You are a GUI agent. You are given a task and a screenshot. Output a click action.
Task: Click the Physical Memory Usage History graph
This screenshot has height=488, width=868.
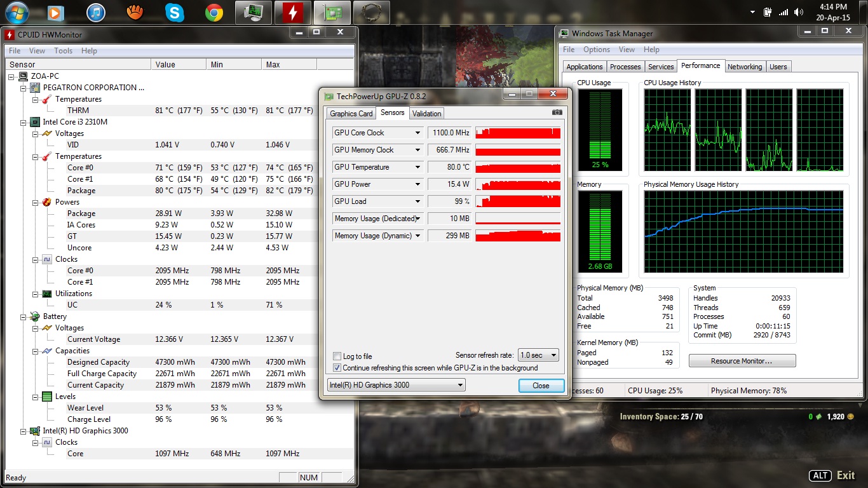pyautogui.click(x=743, y=231)
